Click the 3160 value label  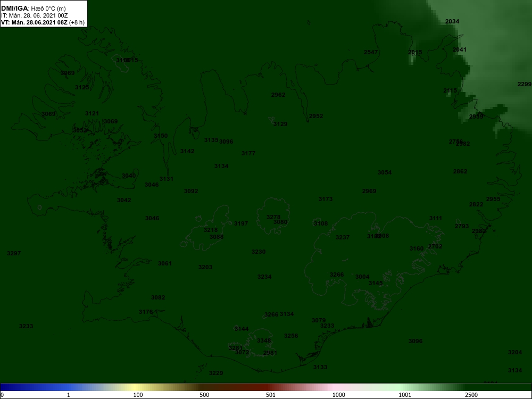[417, 248]
